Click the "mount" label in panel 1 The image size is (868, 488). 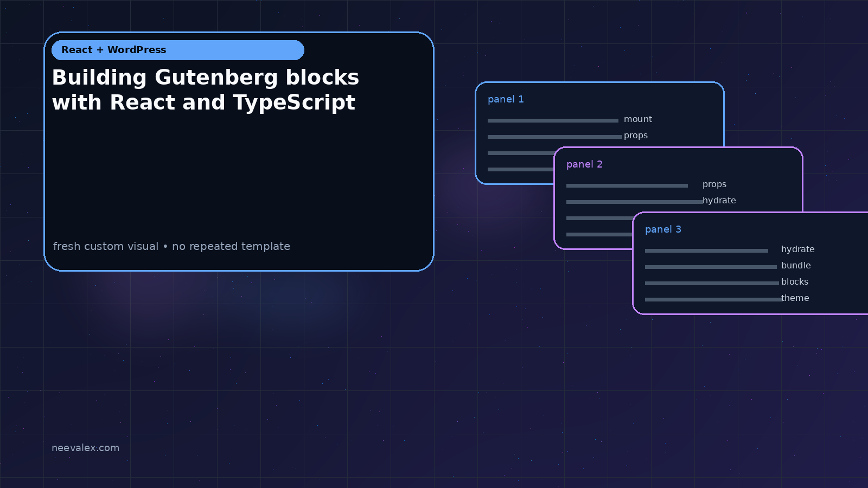(x=638, y=119)
